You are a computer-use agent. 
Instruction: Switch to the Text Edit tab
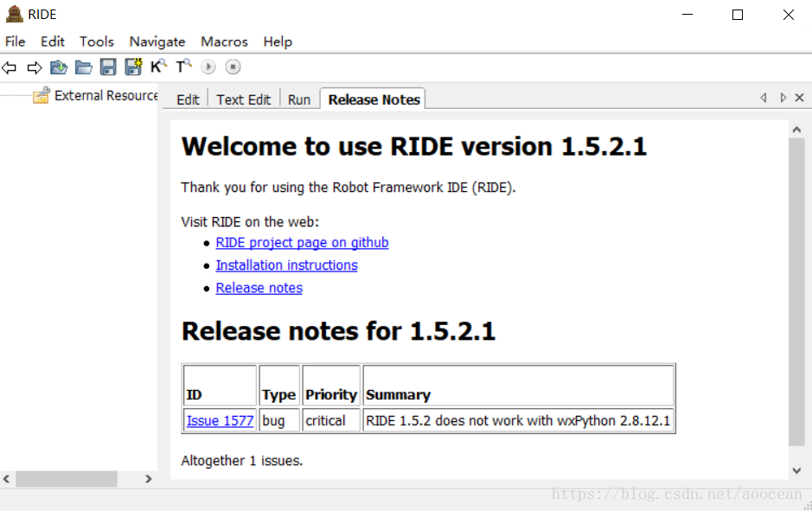(x=243, y=99)
